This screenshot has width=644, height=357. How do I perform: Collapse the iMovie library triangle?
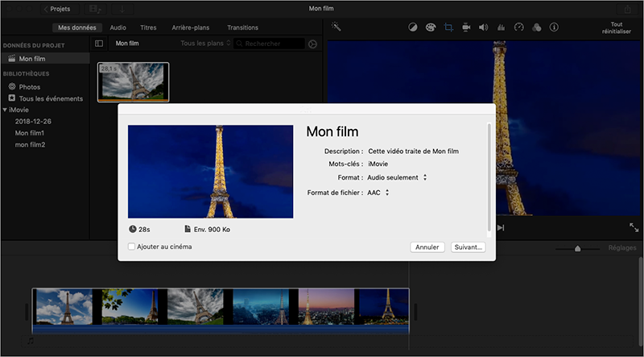[5, 110]
